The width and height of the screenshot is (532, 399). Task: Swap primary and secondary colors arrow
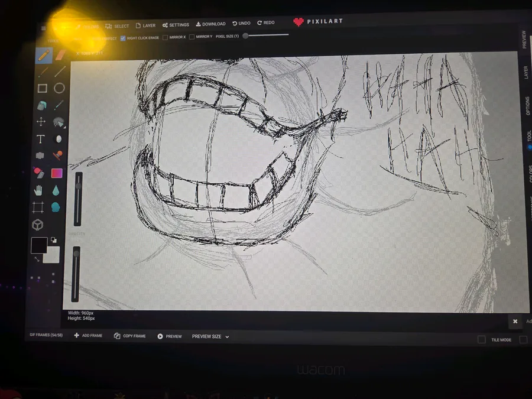(x=37, y=259)
